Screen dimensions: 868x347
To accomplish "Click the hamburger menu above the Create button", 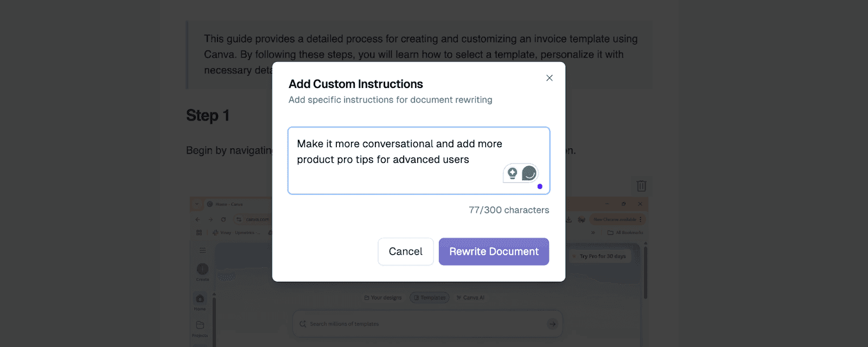I will (202, 250).
